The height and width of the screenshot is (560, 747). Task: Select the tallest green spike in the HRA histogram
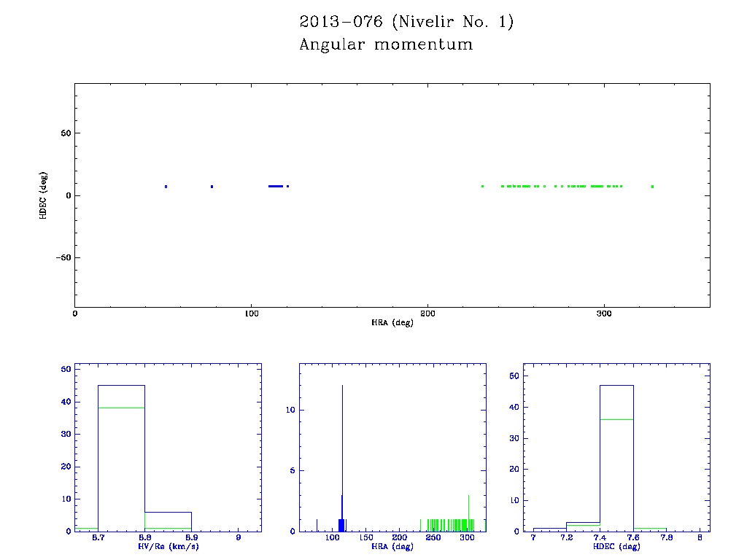coord(468,510)
